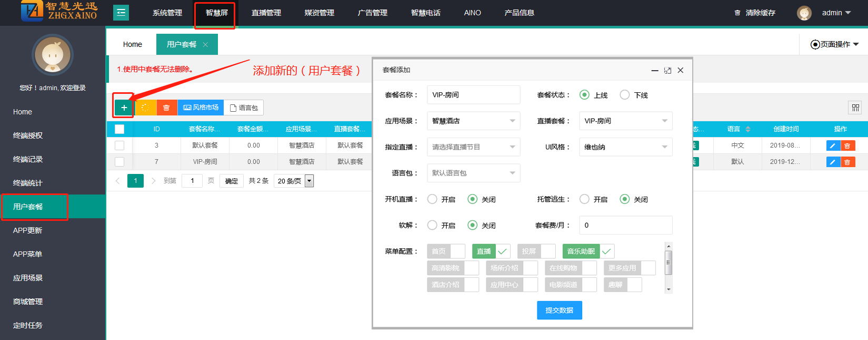Screen dimensions: 868x340
Task: Close the 用户套餐 tab with its X icon
Action: (205, 45)
